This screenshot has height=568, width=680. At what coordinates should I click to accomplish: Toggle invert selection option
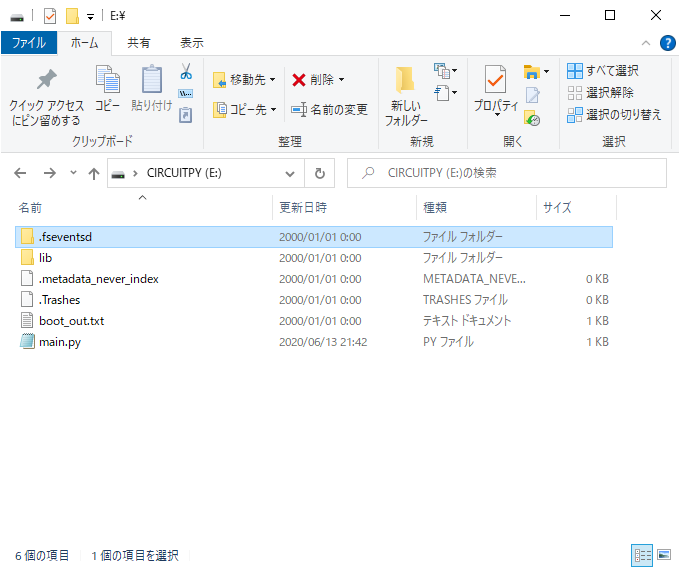pos(614,114)
